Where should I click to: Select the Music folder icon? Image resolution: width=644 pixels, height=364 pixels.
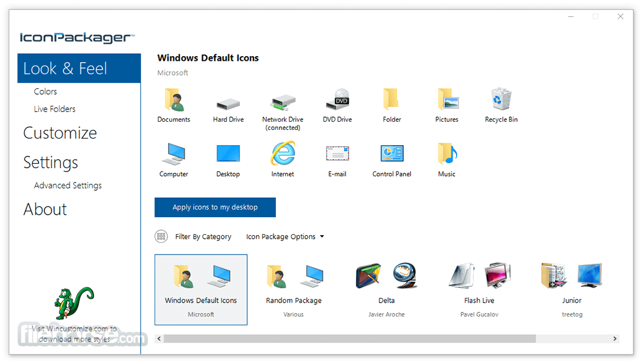[x=447, y=153]
